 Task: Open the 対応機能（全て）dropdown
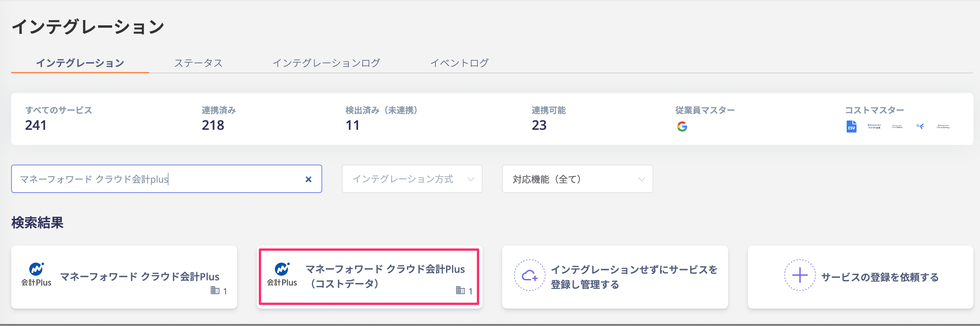[x=577, y=179]
